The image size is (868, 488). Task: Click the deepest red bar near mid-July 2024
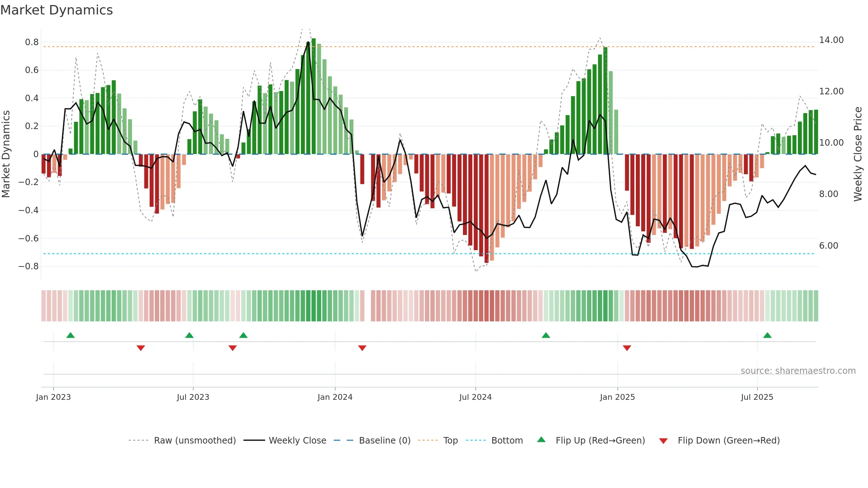click(x=486, y=208)
